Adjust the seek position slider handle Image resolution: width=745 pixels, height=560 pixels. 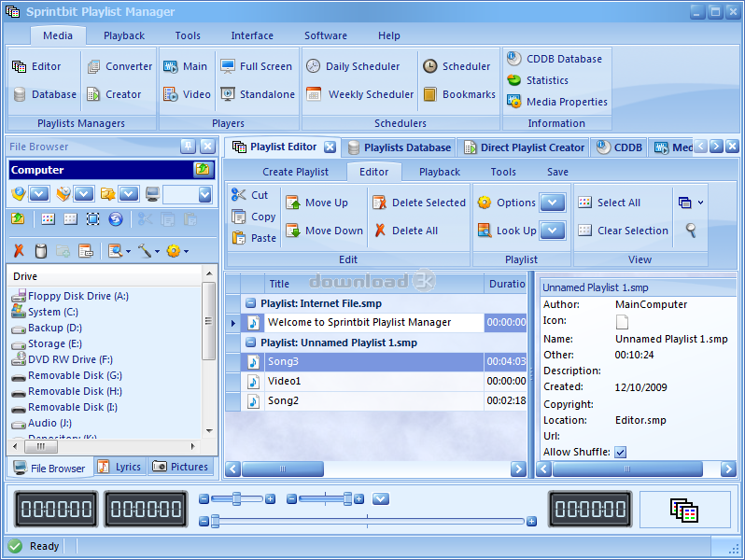216,521
